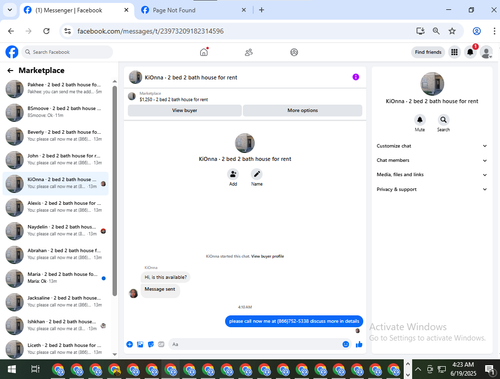The image size is (500, 379).
Task: Open Naydelin conversation
Action: coord(57,230)
